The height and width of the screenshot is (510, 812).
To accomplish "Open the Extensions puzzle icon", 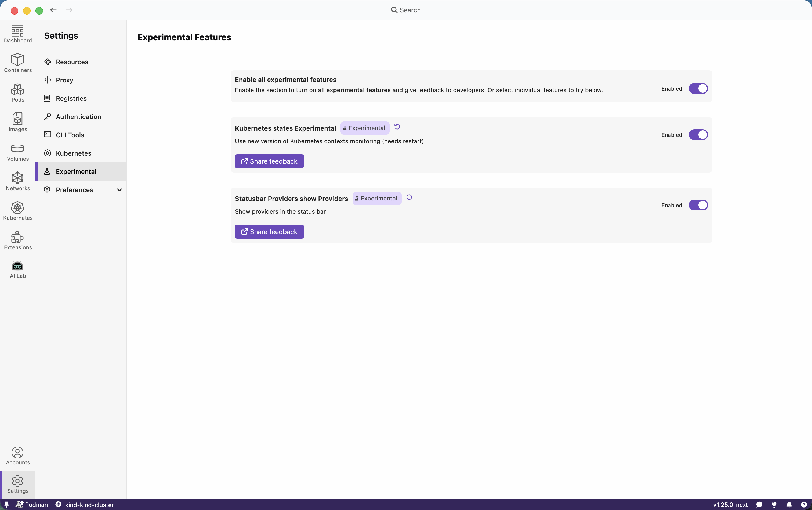I will (x=17, y=241).
